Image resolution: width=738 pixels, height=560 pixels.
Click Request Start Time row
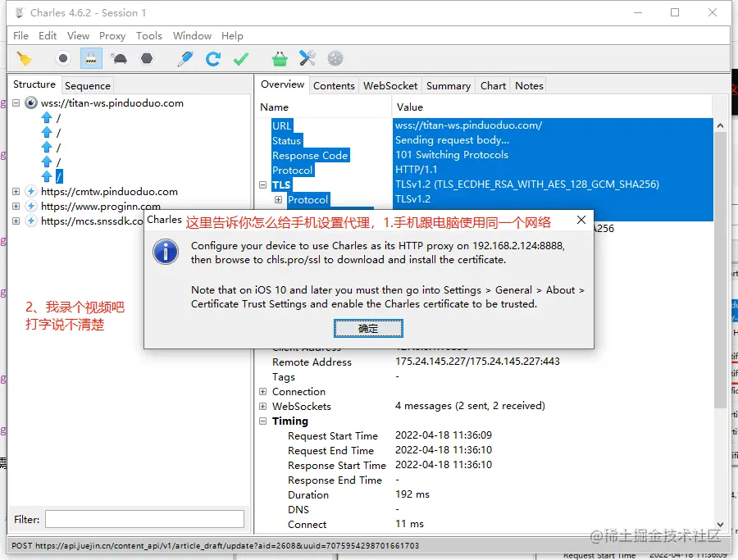pos(333,435)
